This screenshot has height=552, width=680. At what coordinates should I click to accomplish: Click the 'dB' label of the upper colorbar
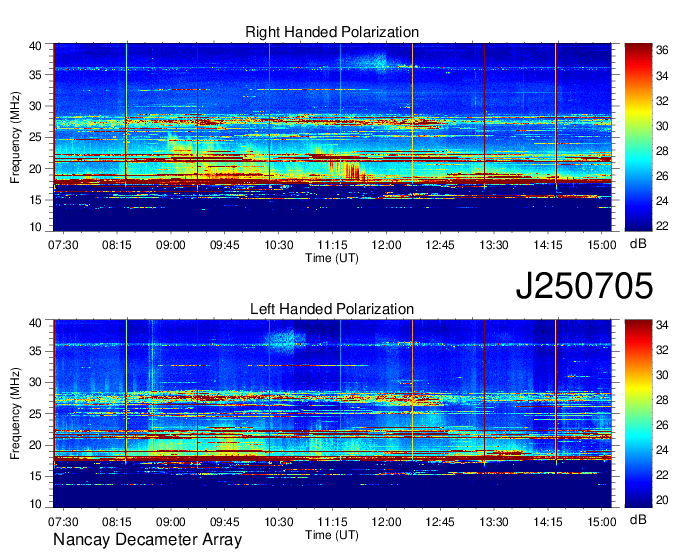pyautogui.click(x=638, y=244)
